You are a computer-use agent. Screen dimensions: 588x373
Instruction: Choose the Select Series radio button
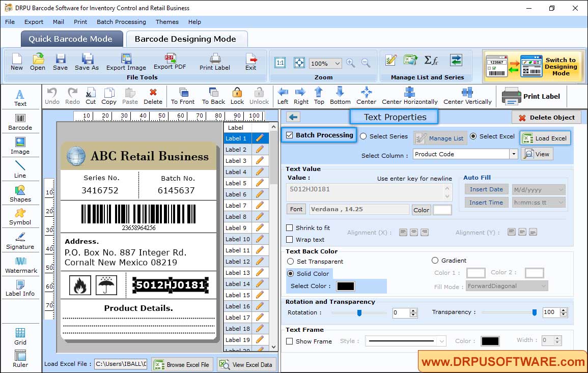point(363,136)
